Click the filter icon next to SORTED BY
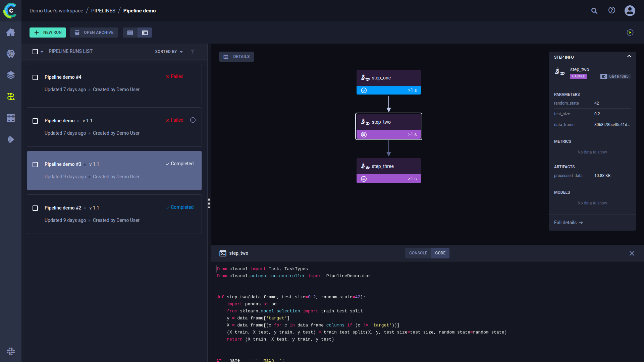 193,51
